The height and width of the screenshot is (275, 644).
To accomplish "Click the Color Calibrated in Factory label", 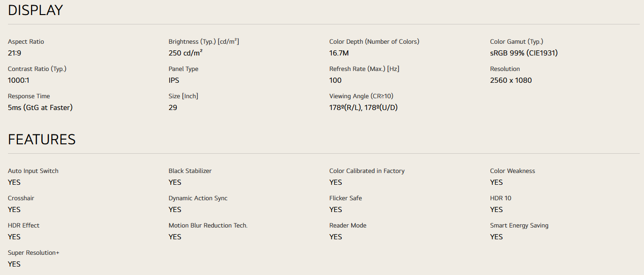I will (x=367, y=171).
